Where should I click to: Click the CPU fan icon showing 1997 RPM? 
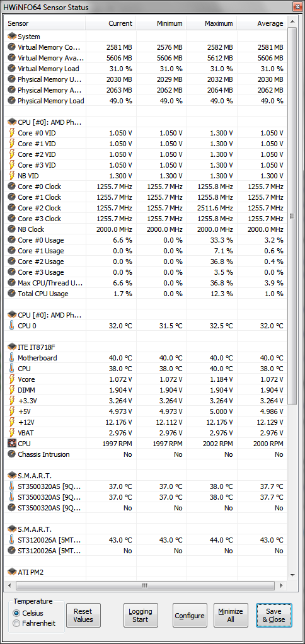11,444
